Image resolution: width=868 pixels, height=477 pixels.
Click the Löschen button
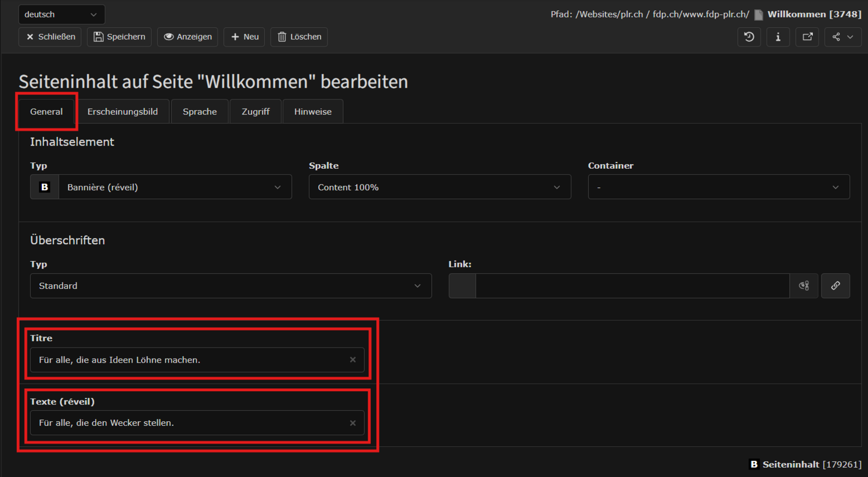point(299,37)
